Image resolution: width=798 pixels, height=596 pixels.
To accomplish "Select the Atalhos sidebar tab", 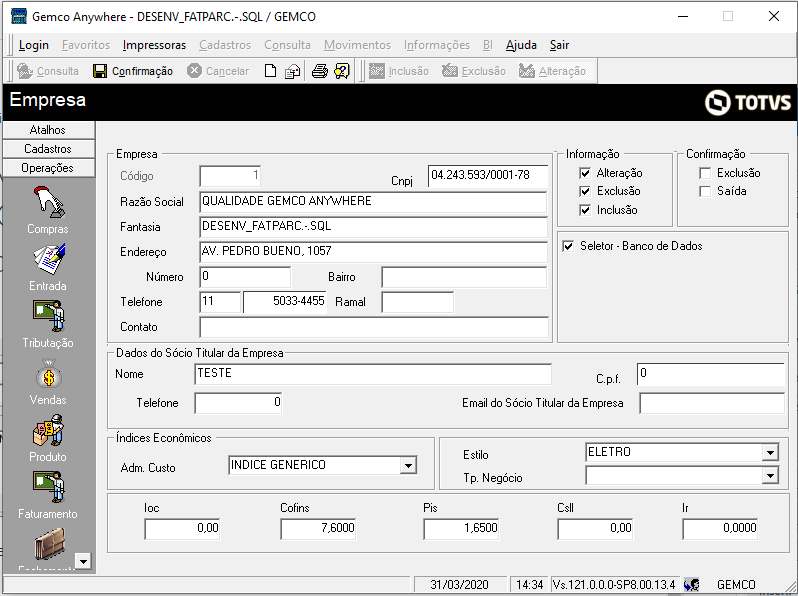I will [48, 130].
